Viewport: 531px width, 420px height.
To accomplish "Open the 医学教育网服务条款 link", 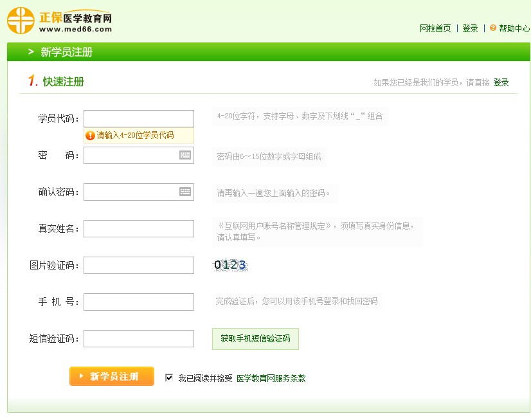I will 271,378.
